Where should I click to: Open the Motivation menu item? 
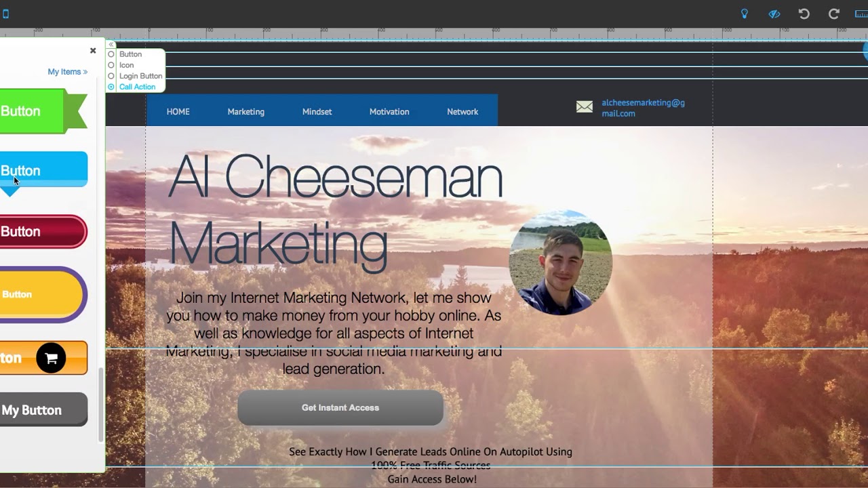coord(389,112)
